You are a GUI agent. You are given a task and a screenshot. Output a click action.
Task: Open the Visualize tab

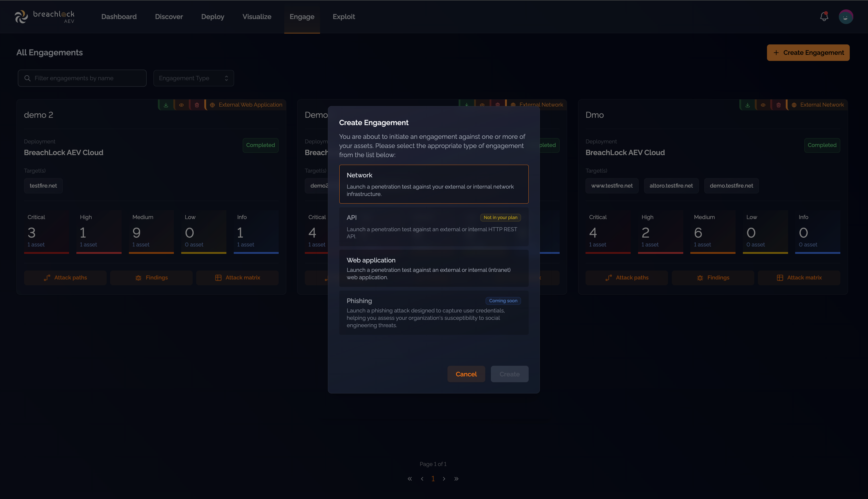coord(257,16)
